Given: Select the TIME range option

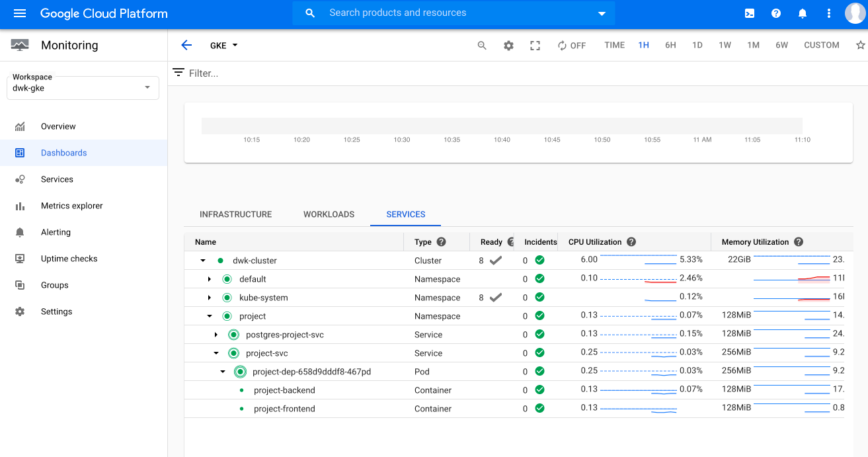Looking at the screenshot, I should coord(615,46).
